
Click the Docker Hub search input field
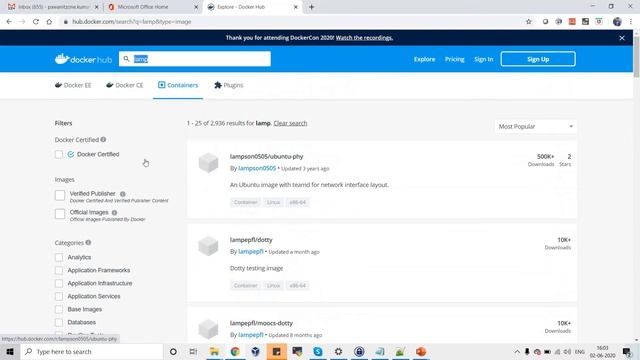[x=195, y=59]
